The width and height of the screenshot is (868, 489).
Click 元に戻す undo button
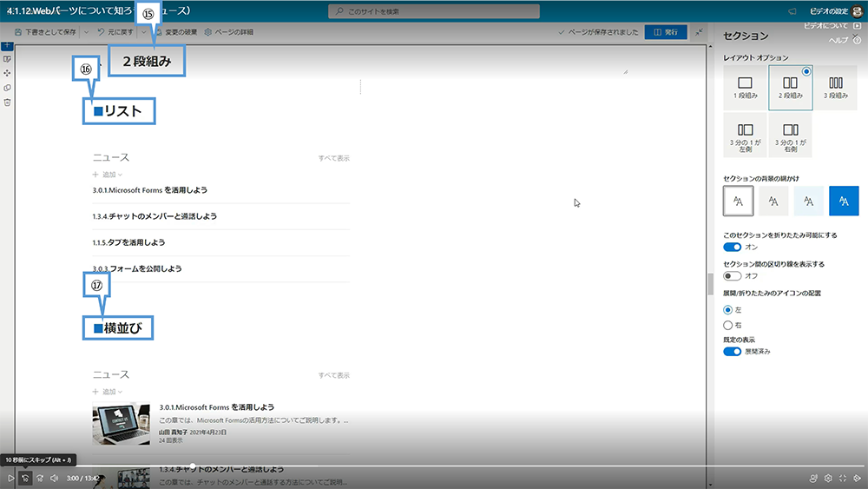coord(115,32)
